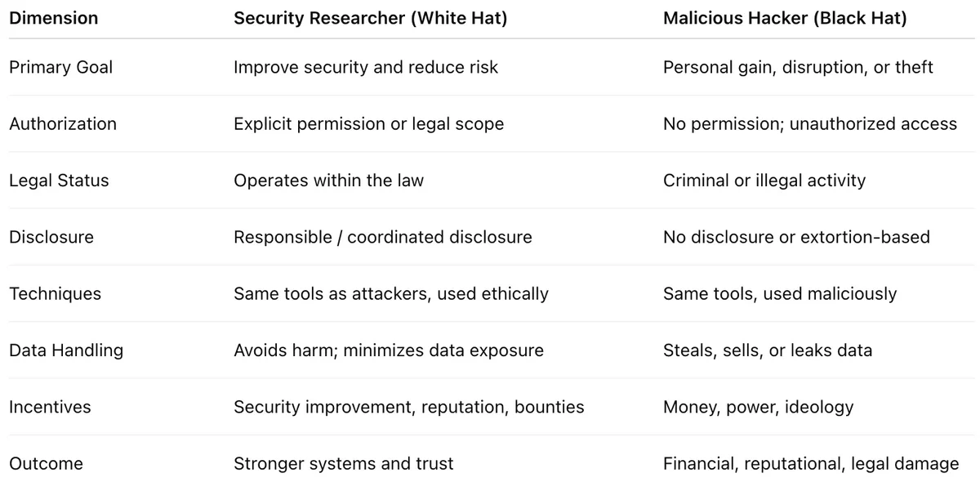This screenshot has height=491, width=980.
Task: Select the Techniques row label
Action: [x=55, y=293]
